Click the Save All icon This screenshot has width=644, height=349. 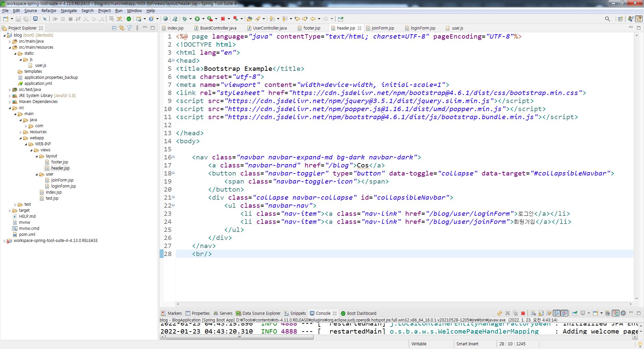coord(26,19)
